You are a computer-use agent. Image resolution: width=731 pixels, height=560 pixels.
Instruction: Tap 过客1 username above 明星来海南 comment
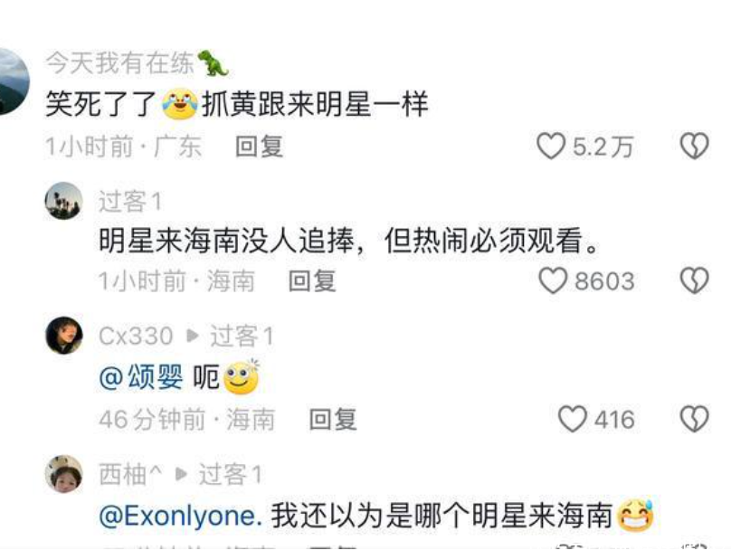[129, 202]
